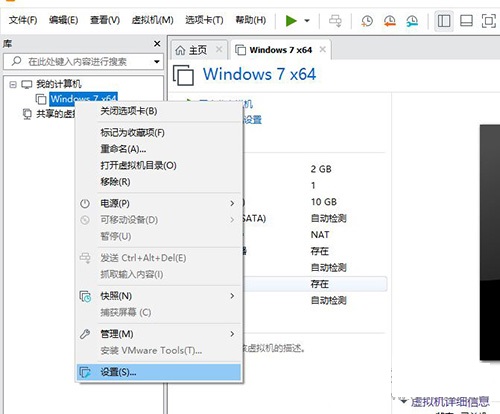Select 设置(S)... in the context menu
The image size is (500, 414).
coord(159,372)
